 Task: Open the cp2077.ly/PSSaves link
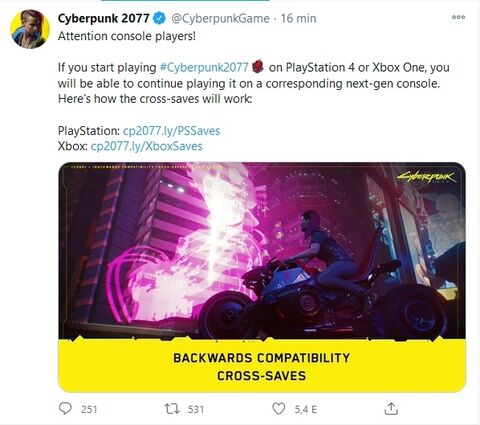pyautogui.click(x=171, y=131)
